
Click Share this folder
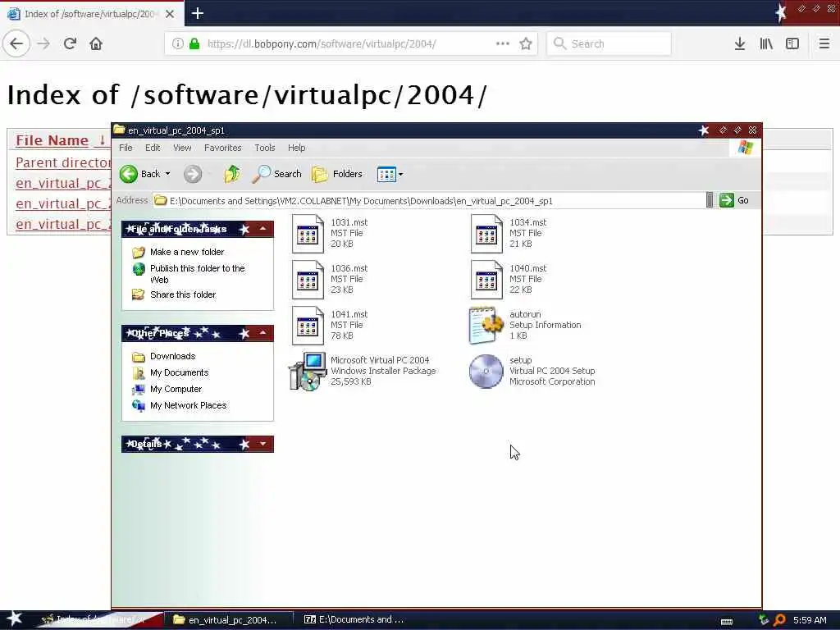pos(183,294)
